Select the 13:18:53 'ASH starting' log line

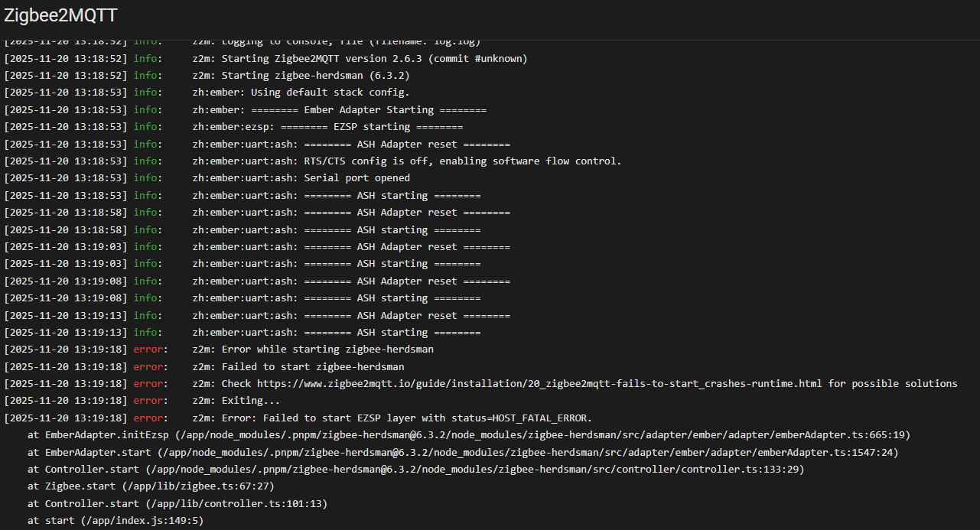(x=337, y=196)
